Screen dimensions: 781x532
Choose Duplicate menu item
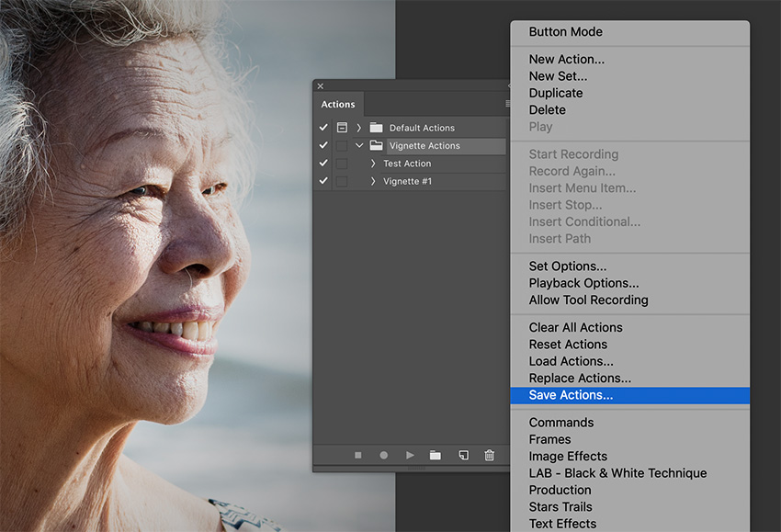click(x=630, y=93)
